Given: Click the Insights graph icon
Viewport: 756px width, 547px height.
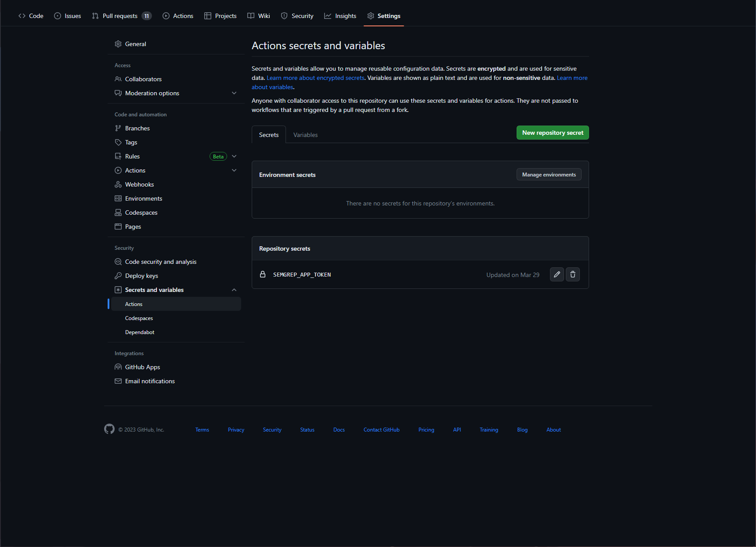Looking at the screenshot, I should 328,15.
